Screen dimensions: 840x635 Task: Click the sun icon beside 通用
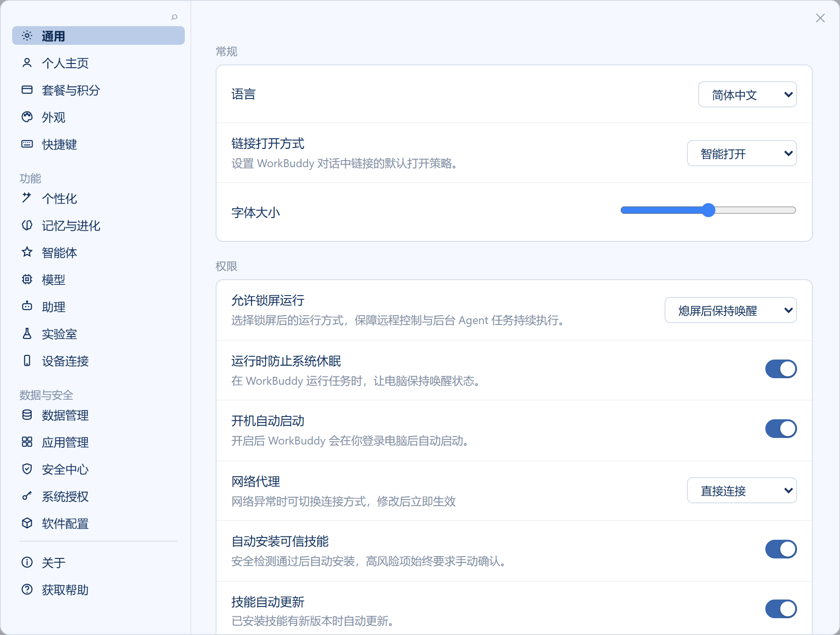(x=27, y=36)
